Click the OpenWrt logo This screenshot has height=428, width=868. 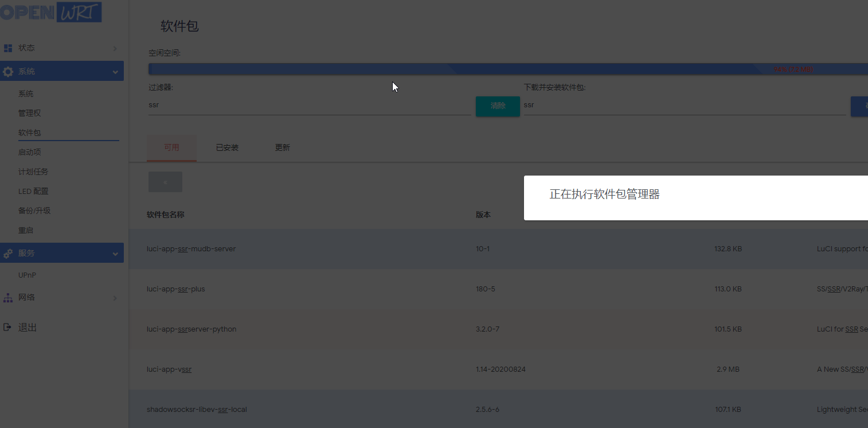pyautogui.click(x=52, y=11)
